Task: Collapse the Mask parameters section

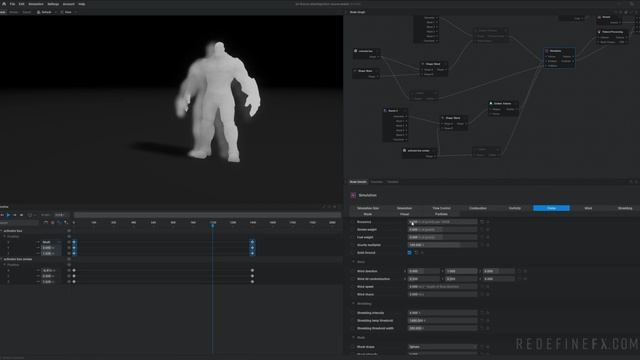Action: [353, 338]
